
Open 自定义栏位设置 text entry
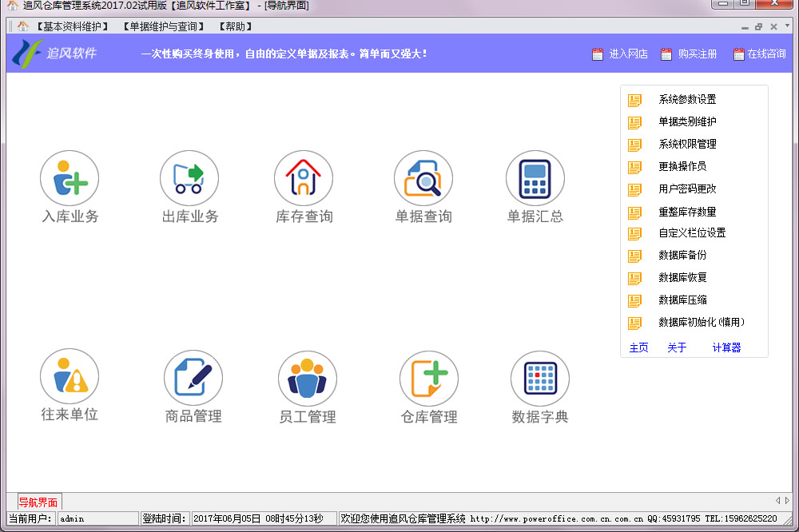[x=692, y=233]
